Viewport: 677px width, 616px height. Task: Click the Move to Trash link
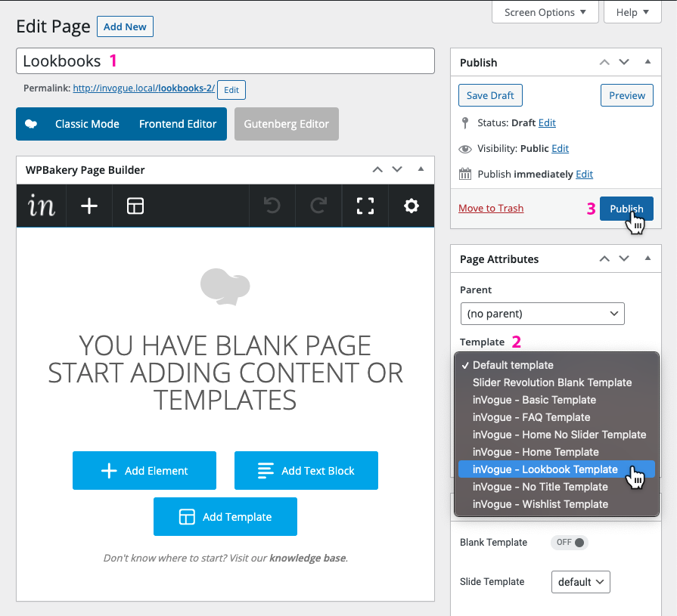pyautogui.click(x=491, y=208)
